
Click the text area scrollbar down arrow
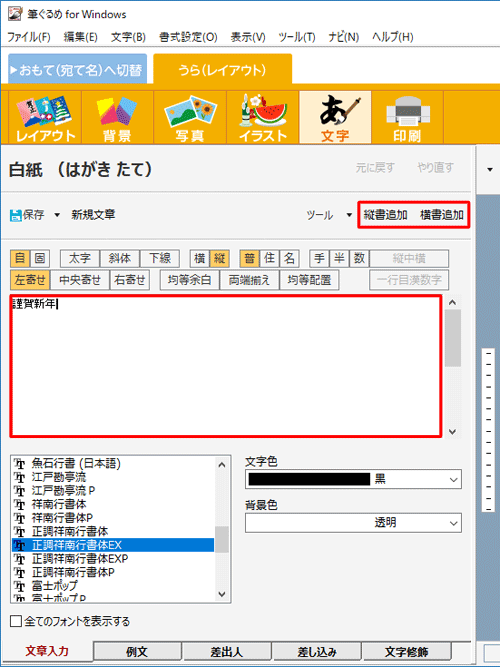coord(452,431)
